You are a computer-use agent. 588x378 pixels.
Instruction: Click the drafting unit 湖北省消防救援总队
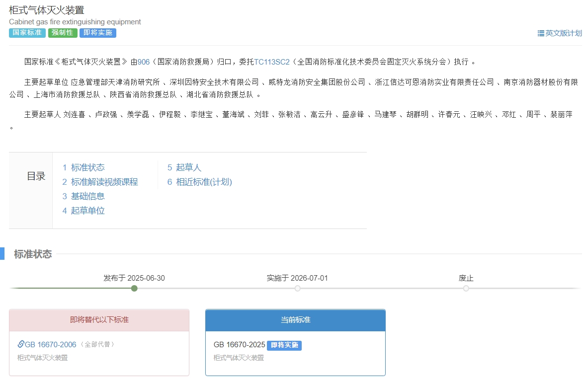click(x=220, y=95)
